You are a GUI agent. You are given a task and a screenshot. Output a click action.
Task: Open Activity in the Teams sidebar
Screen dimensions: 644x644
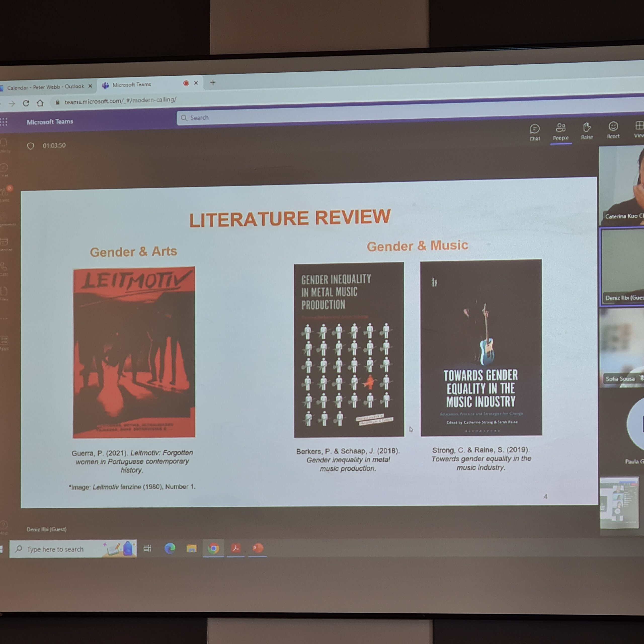(4, 146)
